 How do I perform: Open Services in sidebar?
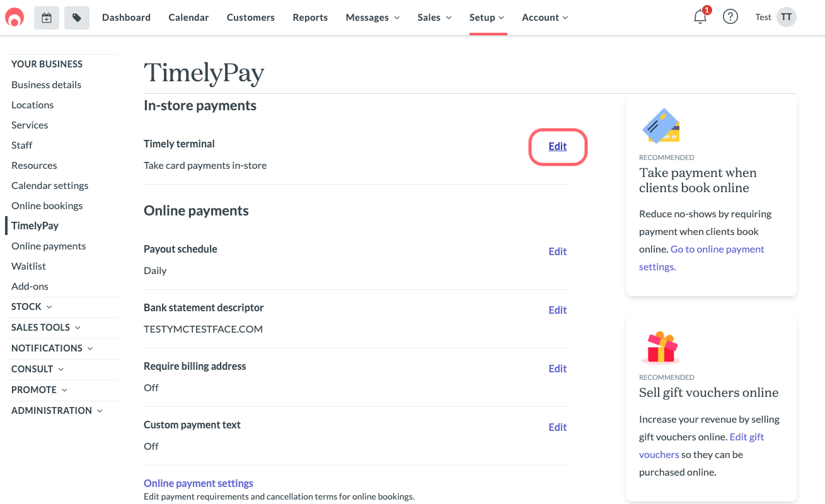30,125
